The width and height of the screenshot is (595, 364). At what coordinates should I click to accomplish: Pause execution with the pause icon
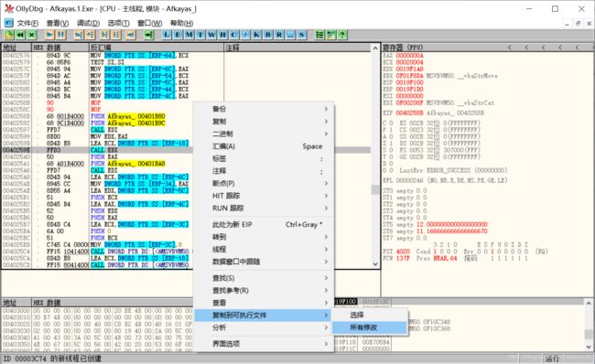[x=60, y=35]
